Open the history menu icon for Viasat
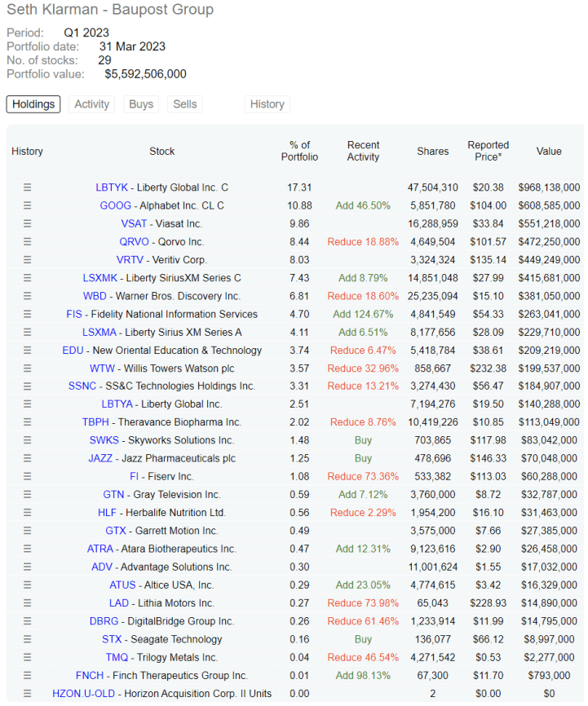 click(x=27, y=223)
